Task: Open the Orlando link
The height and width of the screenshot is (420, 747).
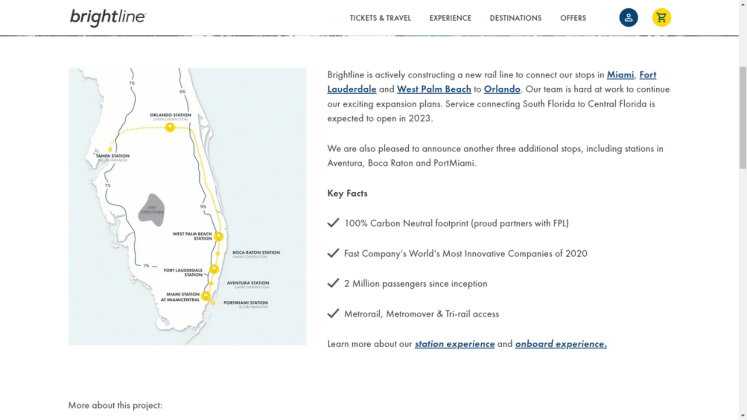Action: [501, 89]
